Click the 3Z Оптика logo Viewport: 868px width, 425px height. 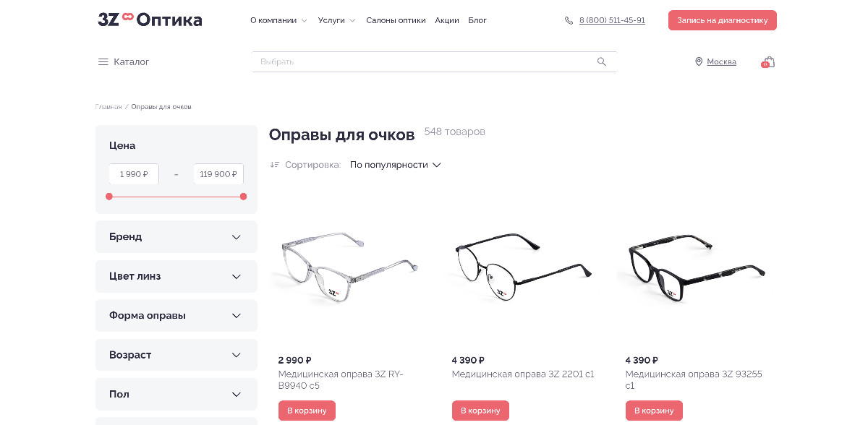(150, 20)
